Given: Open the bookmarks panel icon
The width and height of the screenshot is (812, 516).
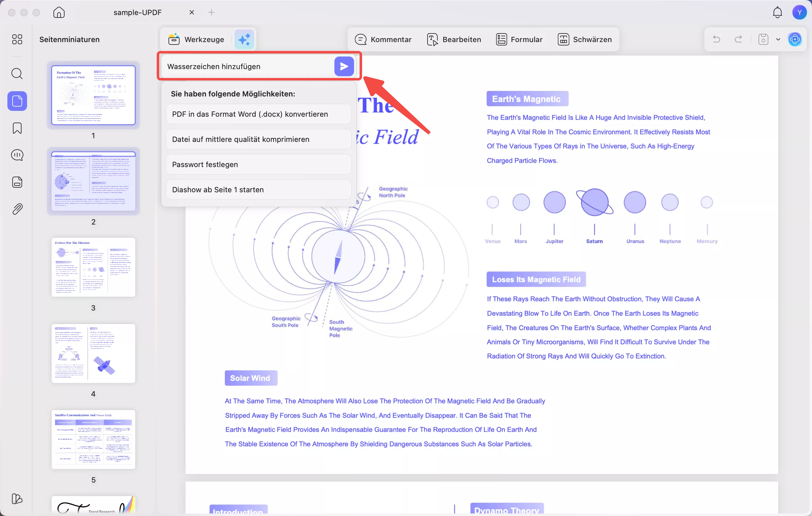Looking at the screenshot, I should tap(17, 128).
